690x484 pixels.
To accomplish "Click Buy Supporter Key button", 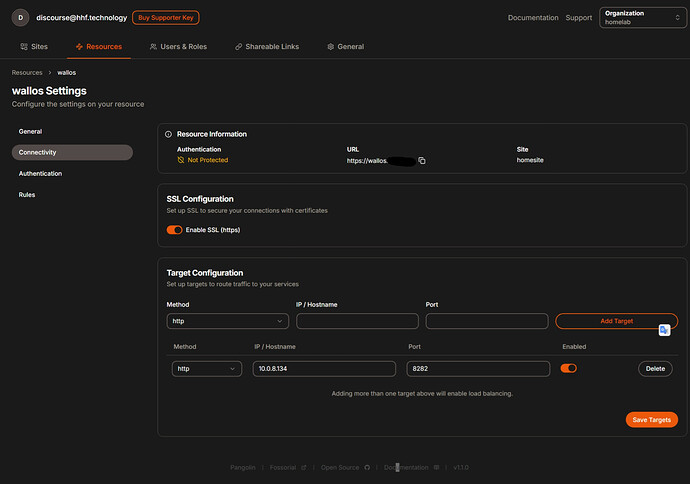I will [x=166, y=18].
